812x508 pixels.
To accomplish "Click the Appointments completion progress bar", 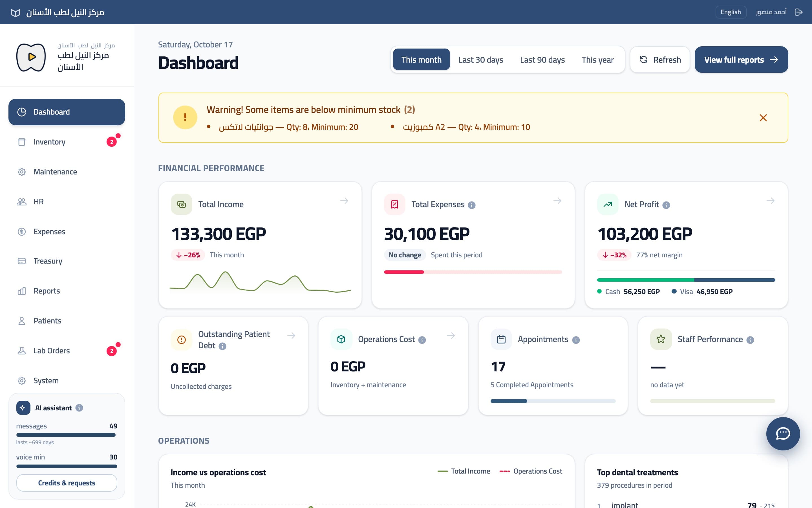I will click(x=553, y=401).
